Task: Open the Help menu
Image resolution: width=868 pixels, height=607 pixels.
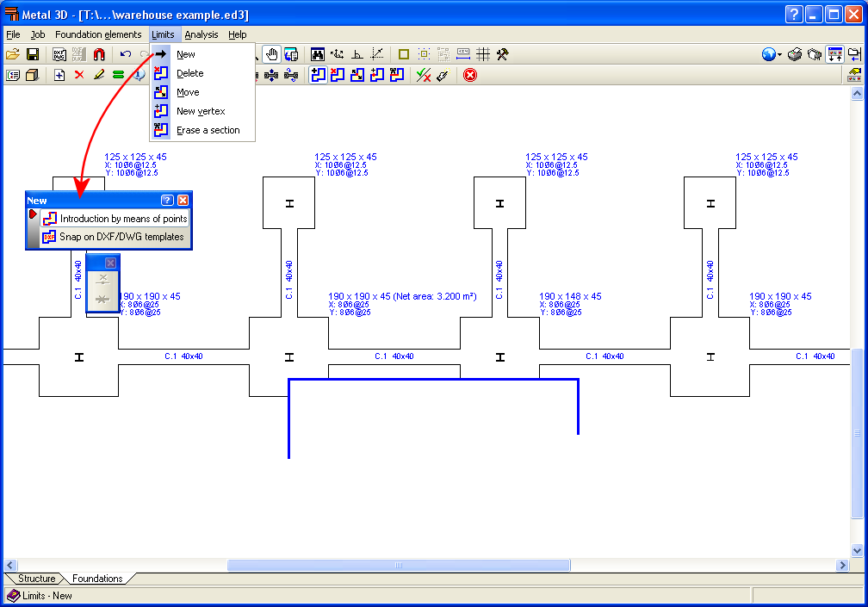Action: pyautogui.click(x=238, y=34)
